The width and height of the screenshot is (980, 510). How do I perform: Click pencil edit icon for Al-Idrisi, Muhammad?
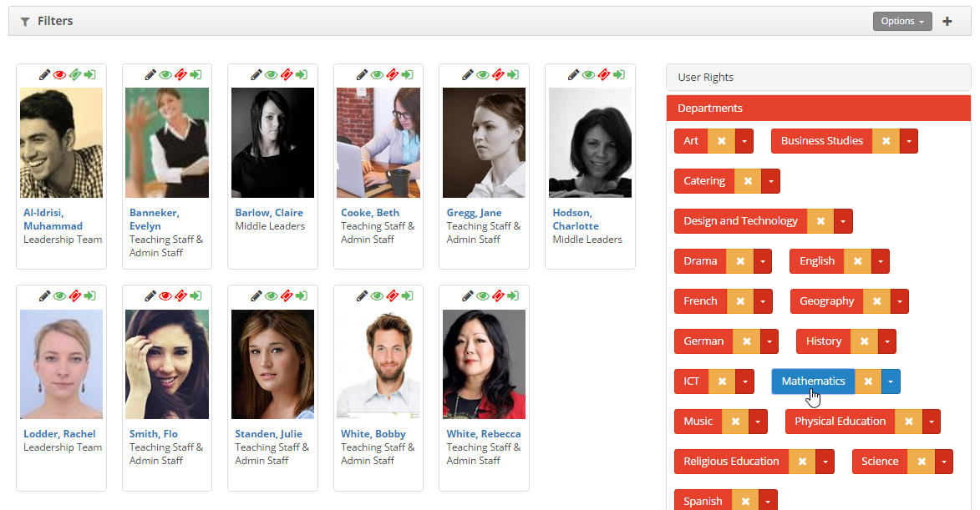click(x=44, y=74)
